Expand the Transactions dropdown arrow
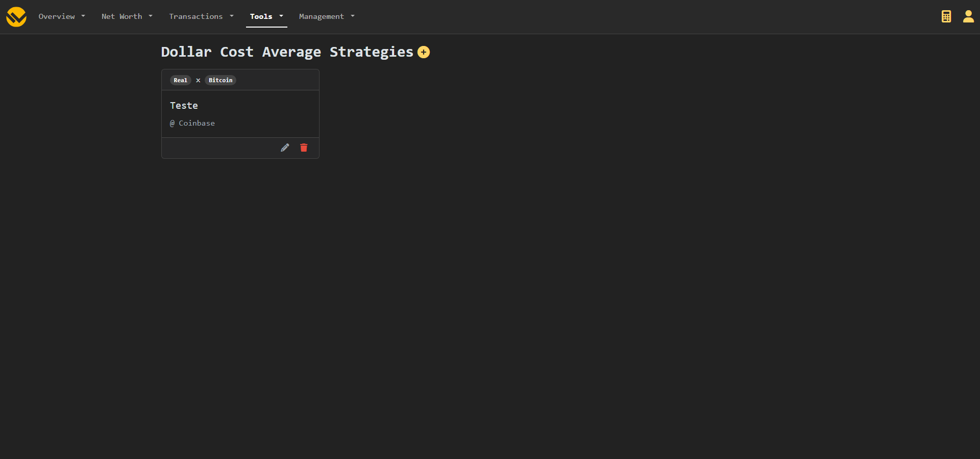This screenshot has width=980, height=459. tap(232, 16)
